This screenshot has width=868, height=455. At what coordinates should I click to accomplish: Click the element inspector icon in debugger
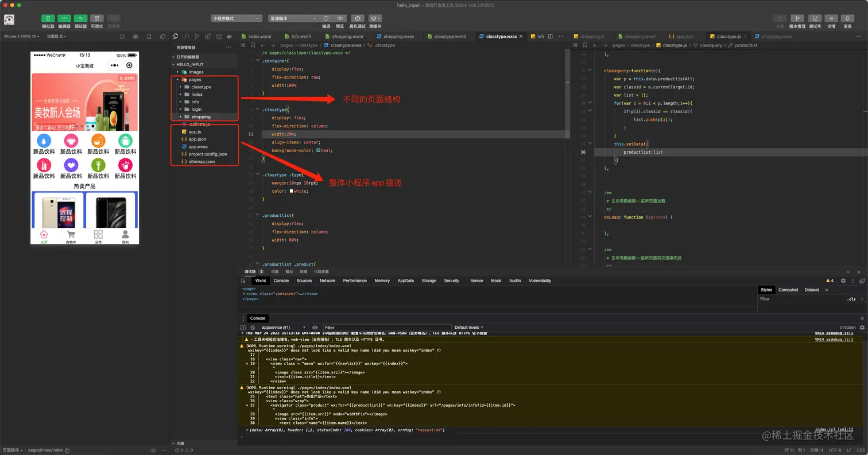[x=244, y=281]
